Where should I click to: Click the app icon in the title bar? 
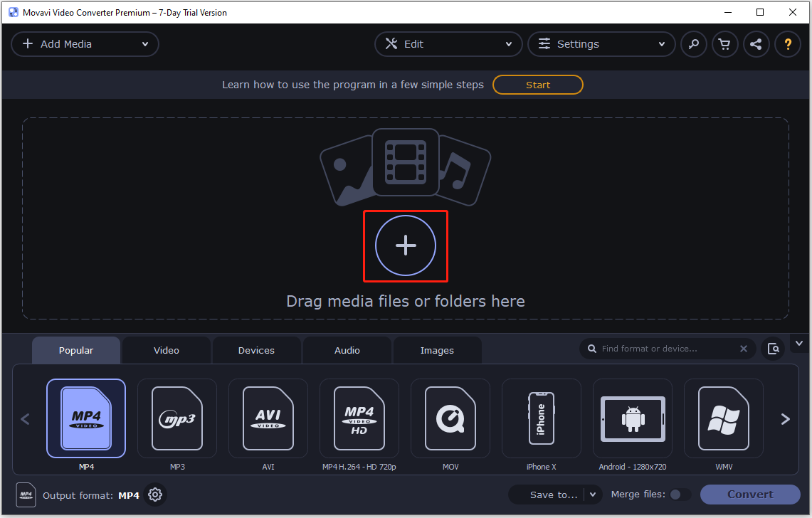[13, 12]
